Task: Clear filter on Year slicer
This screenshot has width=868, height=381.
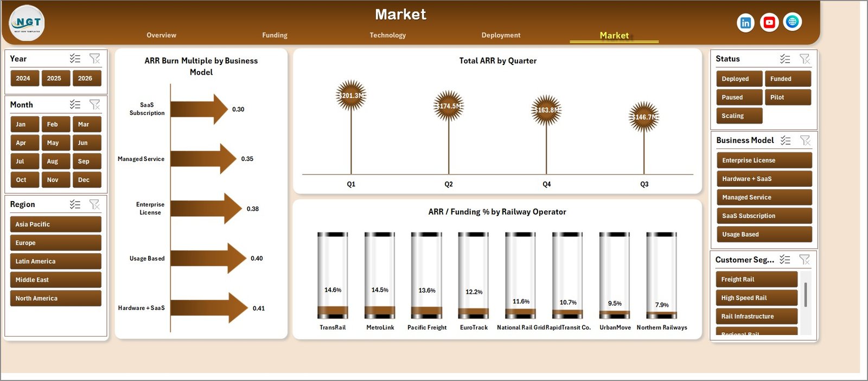Action: click(x=94, y=59)
